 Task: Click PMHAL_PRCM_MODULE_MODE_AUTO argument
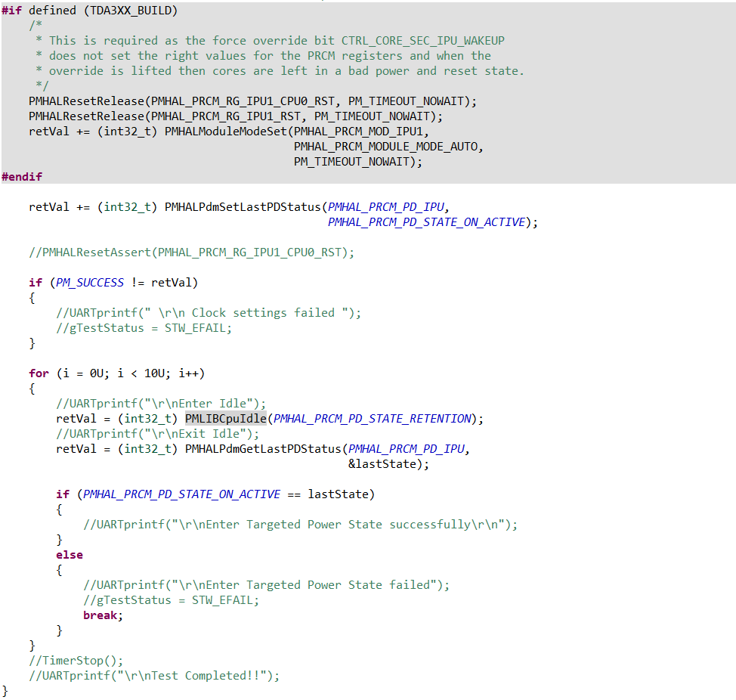386,147
